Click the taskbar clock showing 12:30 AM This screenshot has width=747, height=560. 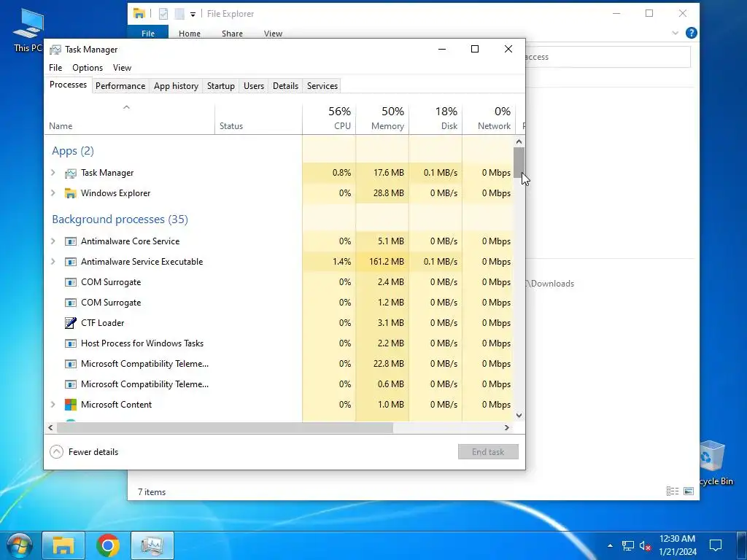pos(678,545)
